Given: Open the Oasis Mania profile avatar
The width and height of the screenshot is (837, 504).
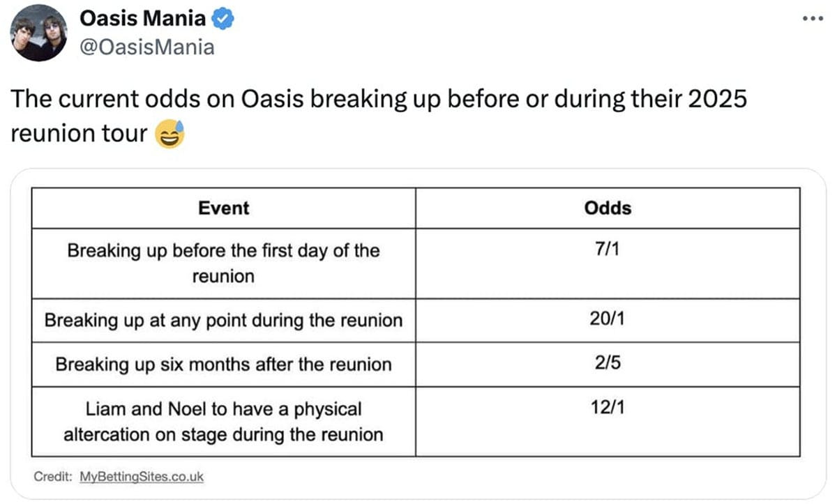Looking at the screenshot, I should point(39,33).
